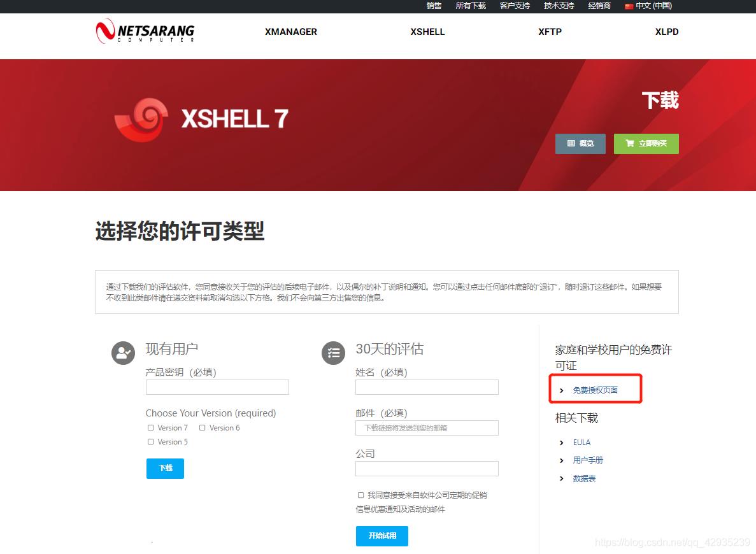Screen dimensions: 756x554
Task: Open the XSHELL menu
Action: 427,32
